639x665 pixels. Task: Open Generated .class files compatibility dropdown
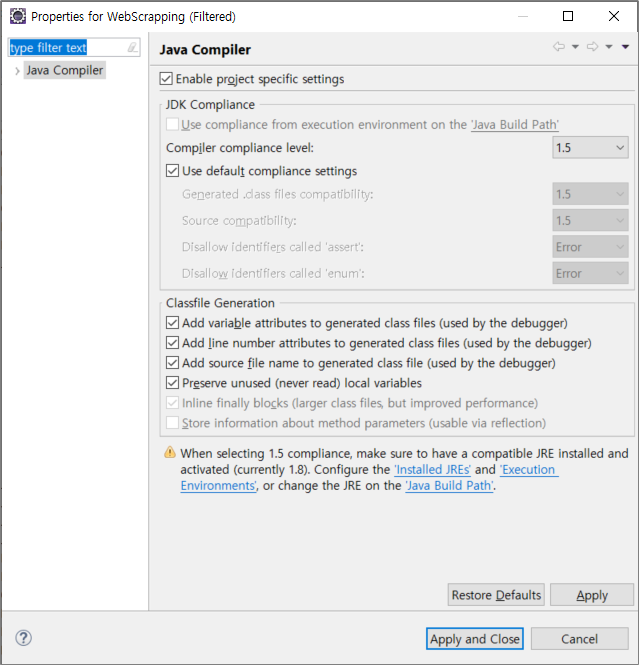590,194
